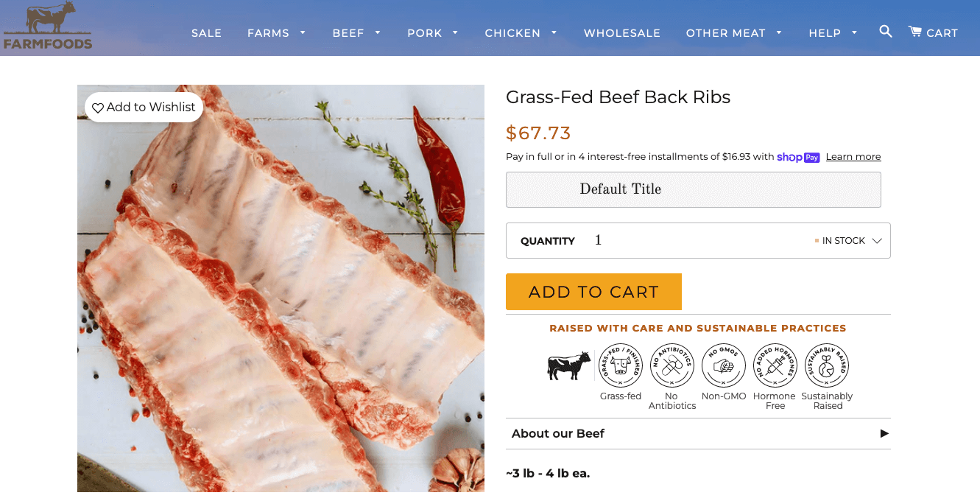
Task: Toggle Add to Wishlist on the product image
Action: coord(144,107)
